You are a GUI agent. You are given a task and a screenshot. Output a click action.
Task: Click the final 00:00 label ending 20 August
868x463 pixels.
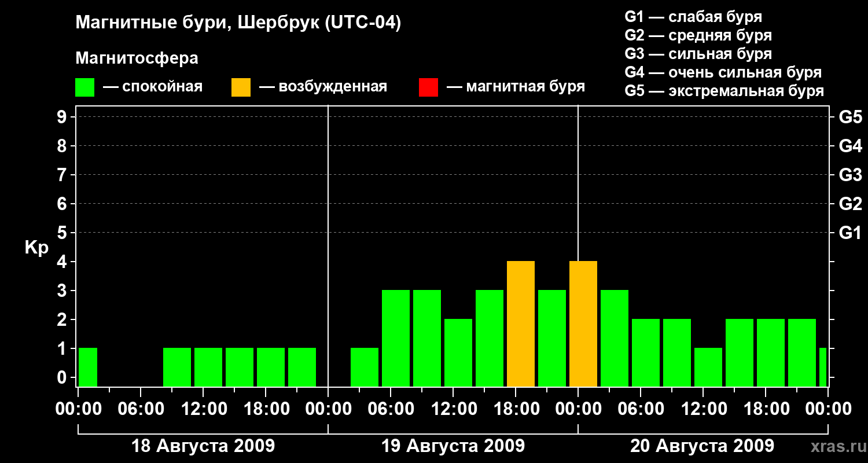[828, 409]
